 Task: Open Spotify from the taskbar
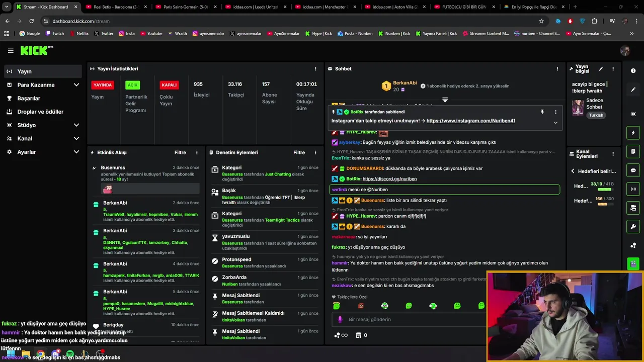tap(70, 354)
